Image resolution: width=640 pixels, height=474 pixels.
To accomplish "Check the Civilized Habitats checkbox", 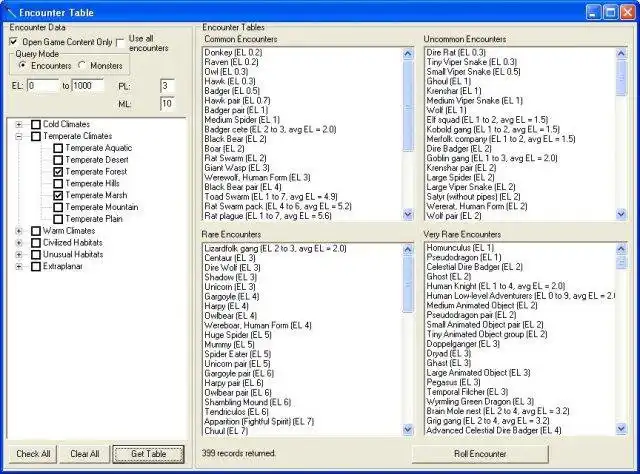I will click(x=36, y=243).
